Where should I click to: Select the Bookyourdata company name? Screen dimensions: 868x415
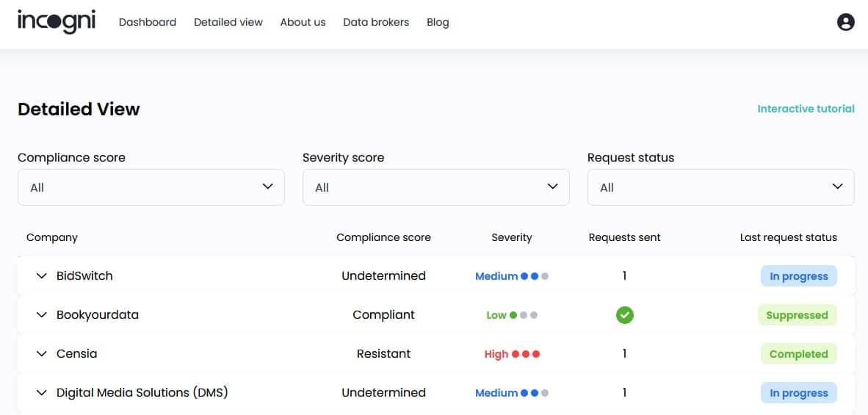click(98, 315)
